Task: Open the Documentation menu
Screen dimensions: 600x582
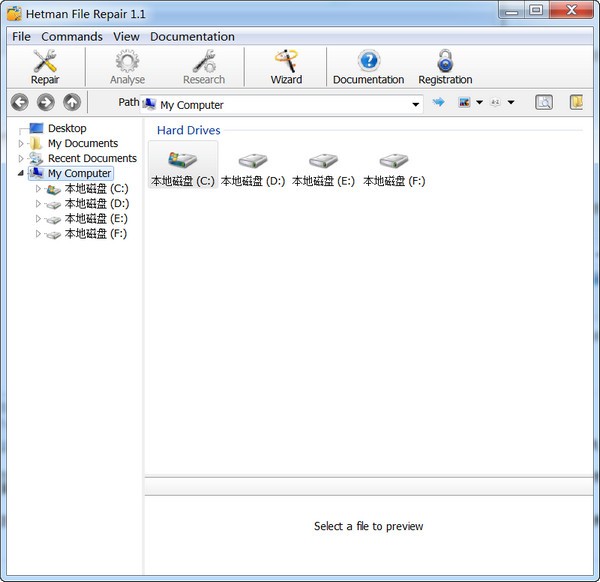Action: (x=192, y=37)
